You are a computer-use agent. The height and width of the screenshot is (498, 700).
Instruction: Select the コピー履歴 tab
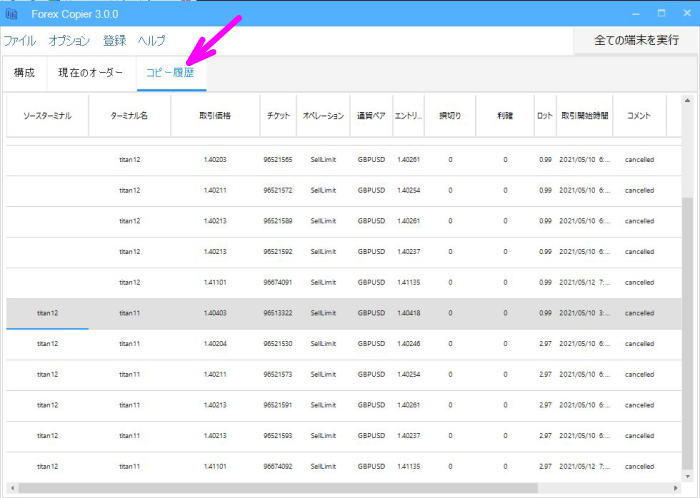pos(172,73)
